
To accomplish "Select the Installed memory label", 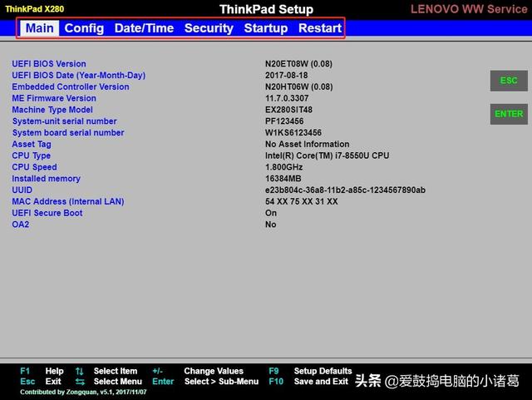I will coord(47,179).
